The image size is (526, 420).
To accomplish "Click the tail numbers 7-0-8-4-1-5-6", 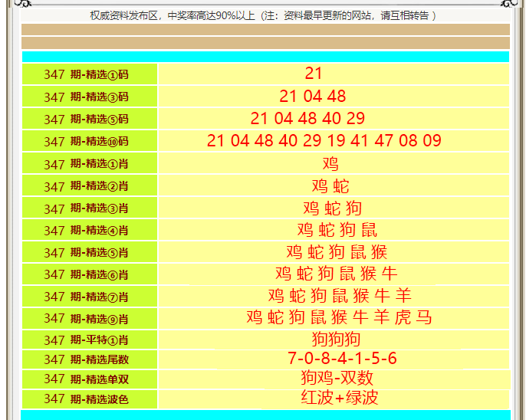I will point(342,359).
